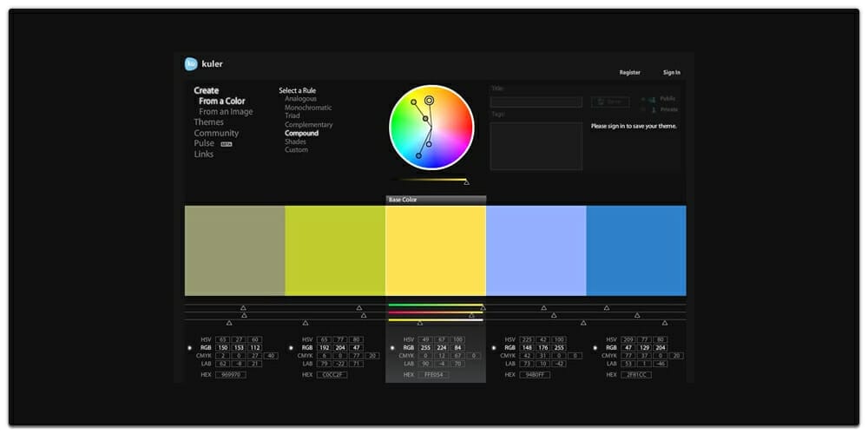Choose the Analogous rule
Viewport: 868px width, 434px height.
coord(300,99)
